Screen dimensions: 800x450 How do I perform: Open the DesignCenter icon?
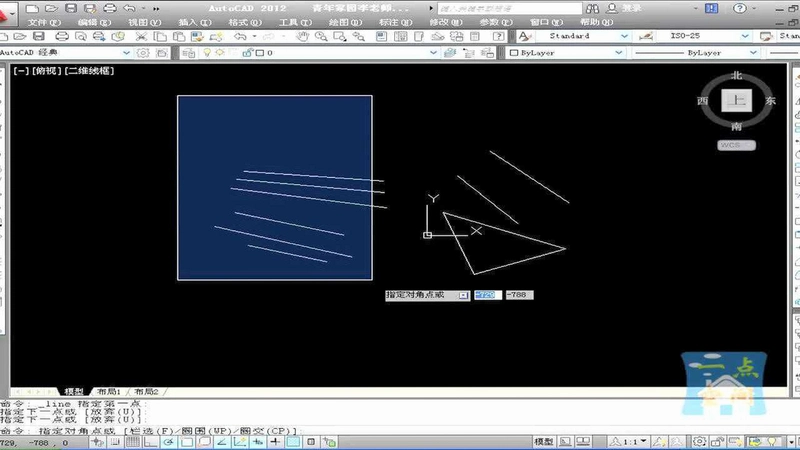click(x=401, y=36)
